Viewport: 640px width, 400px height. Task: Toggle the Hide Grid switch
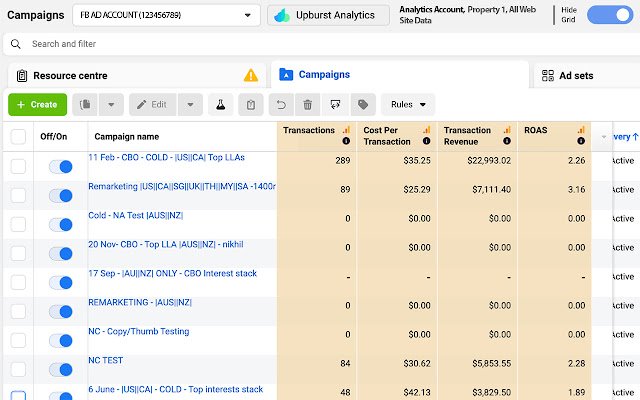tap(610, 15)
